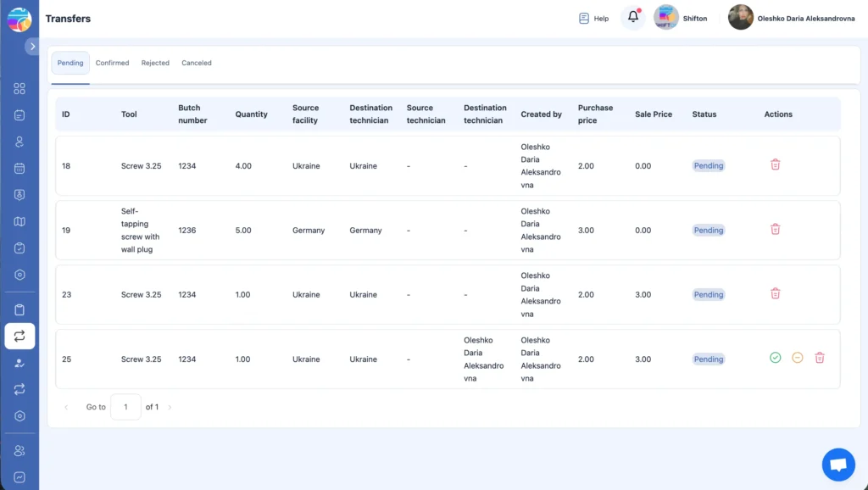Click the previous page left chevron
This screenshot has width=868, height=490.
pos(66,407)
